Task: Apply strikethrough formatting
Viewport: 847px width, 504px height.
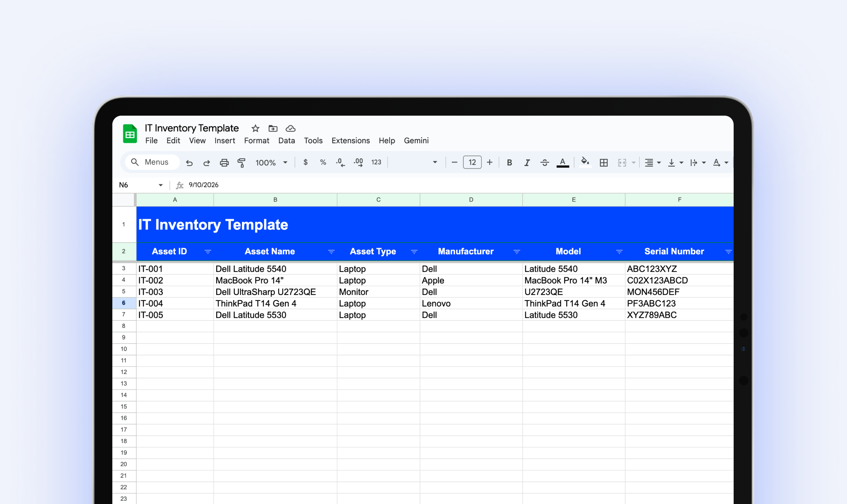Action: tap(545, 162)
